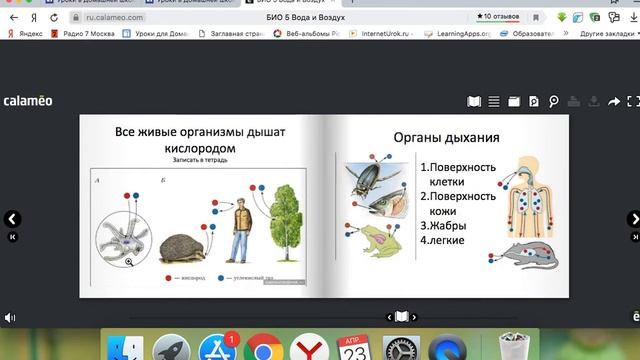
Task: Open the thumbnails folder view icon
Action: pos(514,101)
